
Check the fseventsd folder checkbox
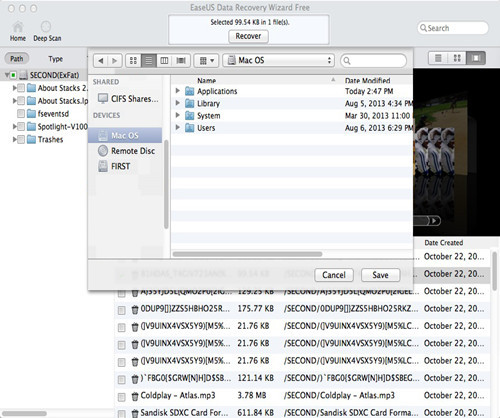coord(21,114)
